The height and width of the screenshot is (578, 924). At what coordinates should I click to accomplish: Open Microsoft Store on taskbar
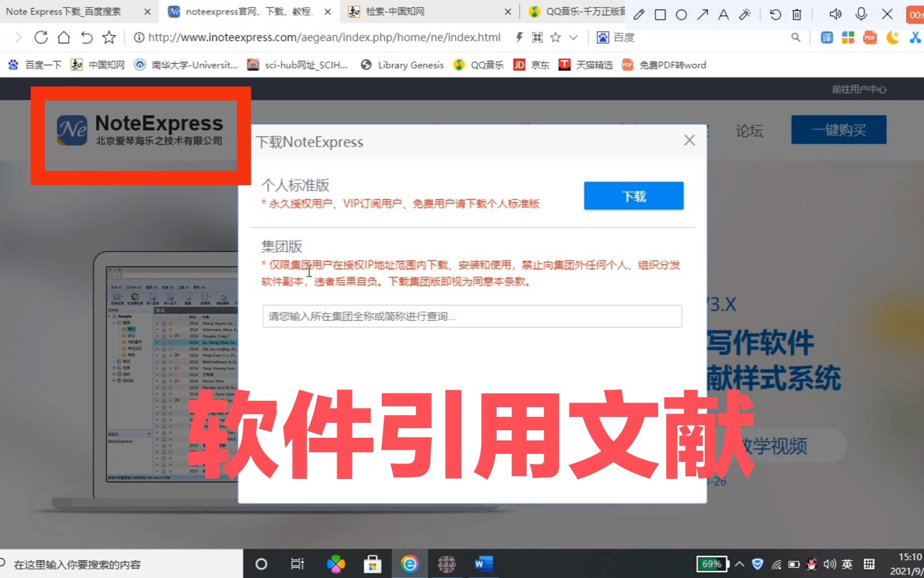pyautogui.click(x=373, y=564)
